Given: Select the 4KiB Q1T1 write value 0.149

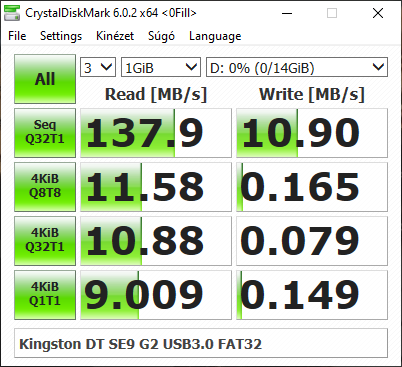Looking at the screenshot, I should pyautogui.click(x=312, y=295).
